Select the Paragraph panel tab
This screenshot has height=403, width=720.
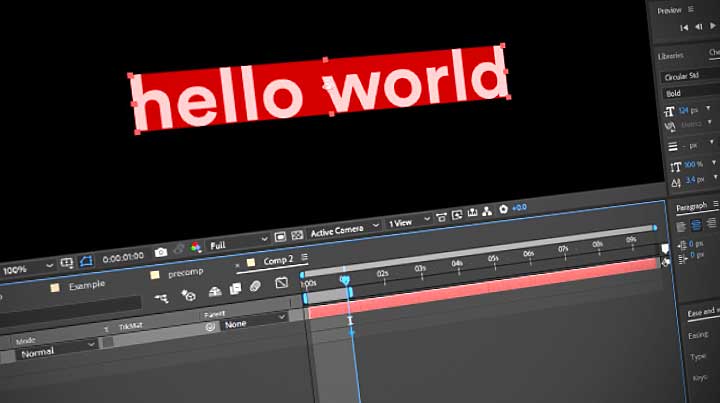tap(692, 207)
